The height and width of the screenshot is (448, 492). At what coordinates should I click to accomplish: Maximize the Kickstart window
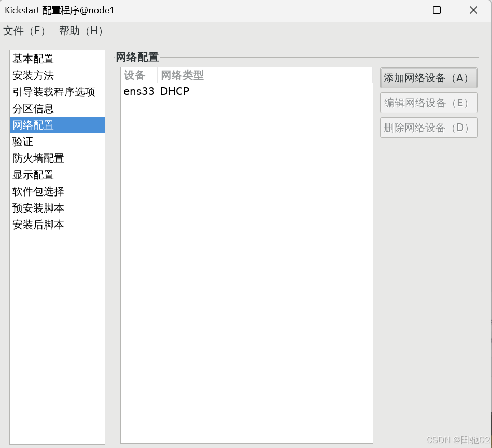[x=437, y=10]
